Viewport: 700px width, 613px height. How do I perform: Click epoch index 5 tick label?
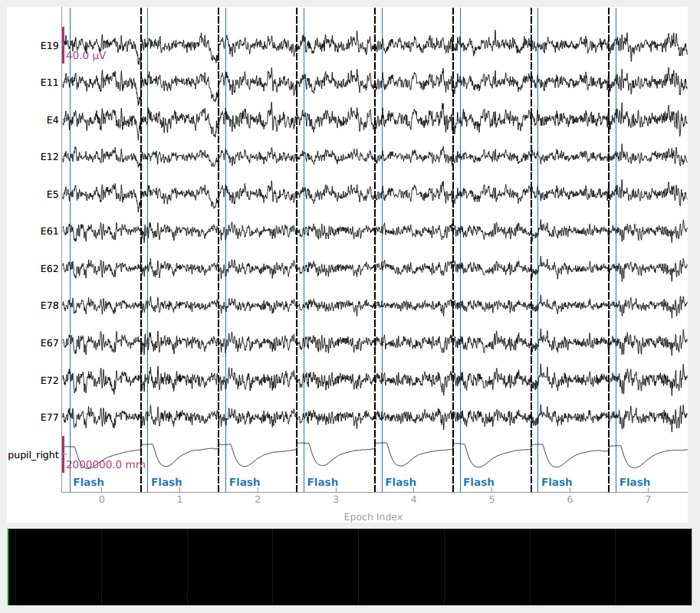click(x=491, y=500)
